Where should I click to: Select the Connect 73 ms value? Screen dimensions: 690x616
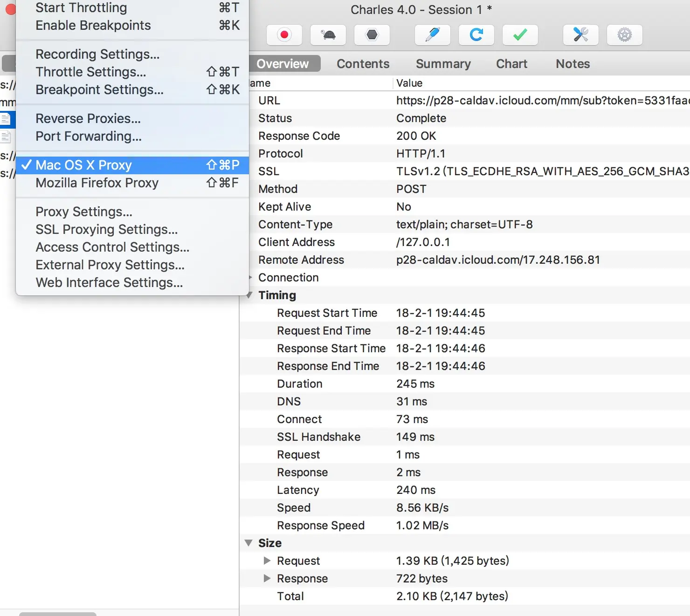click(412, 419)
